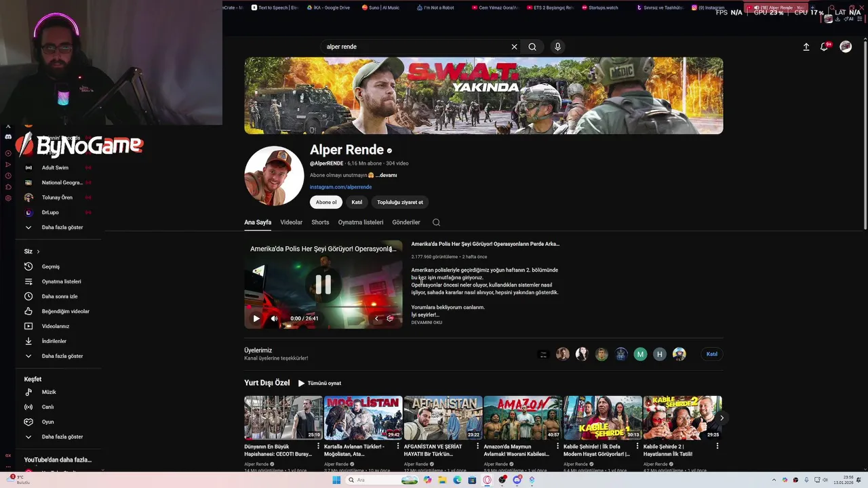Switch to the Videolar tab
Screen dimensions: 868x488
[x=292, y=222]
